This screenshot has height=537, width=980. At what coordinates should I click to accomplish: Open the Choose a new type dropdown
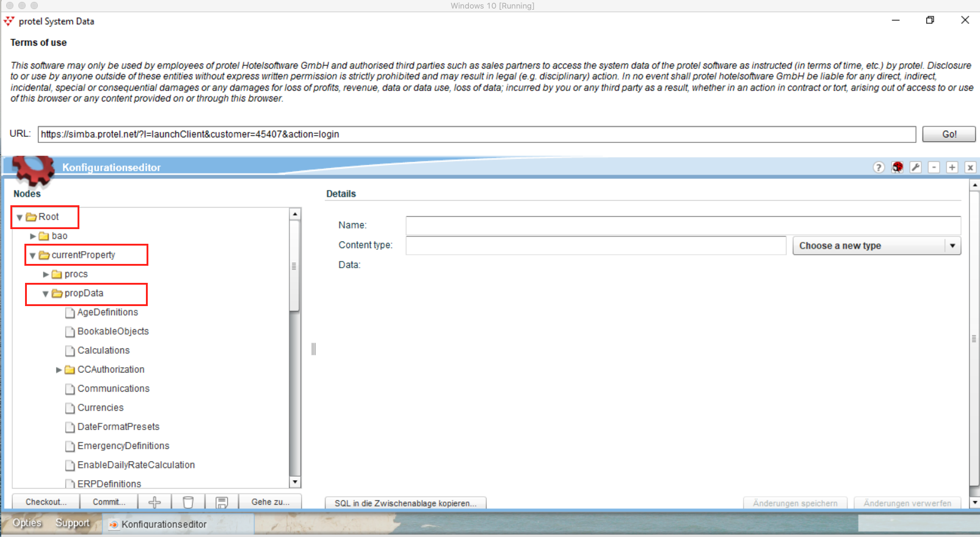click(877, 246)
